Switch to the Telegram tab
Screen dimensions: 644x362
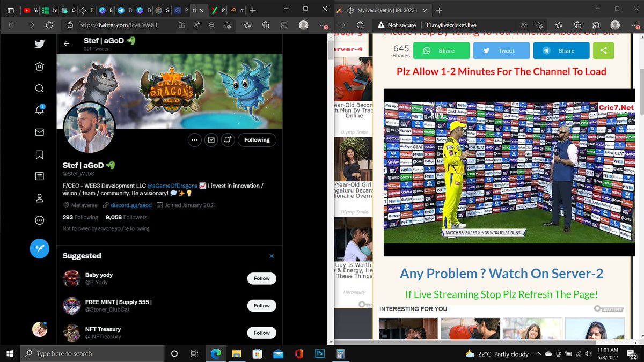[x=124, y=10]
